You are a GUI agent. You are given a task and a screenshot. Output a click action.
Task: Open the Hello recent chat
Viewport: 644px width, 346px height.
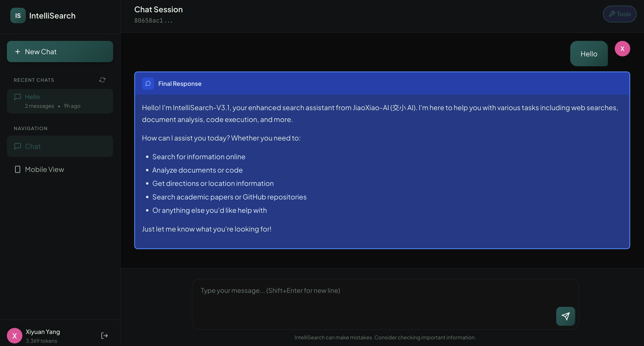click(60, 101)
